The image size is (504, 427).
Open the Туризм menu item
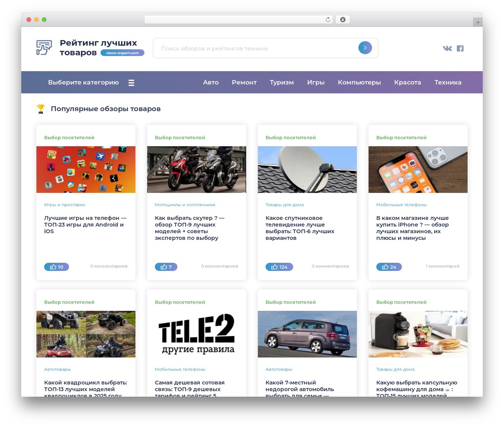(282, 82)
